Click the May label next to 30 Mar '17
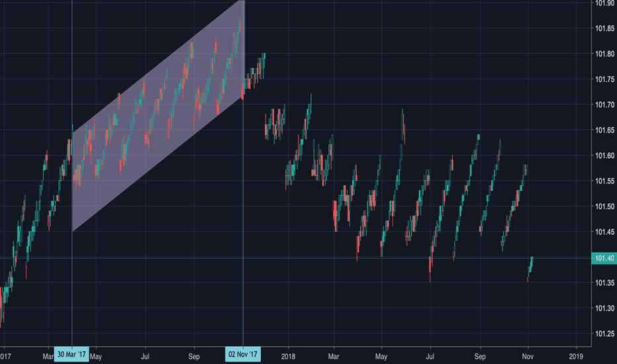This screenshot has width=617, height=364. click(x=96, y=357)
